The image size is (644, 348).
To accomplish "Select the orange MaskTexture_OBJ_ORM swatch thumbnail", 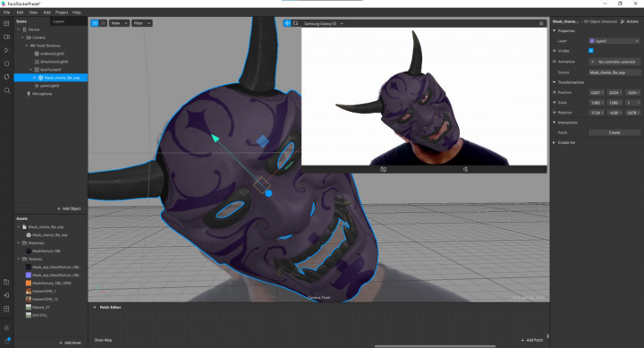I will (x=29, y=283).
